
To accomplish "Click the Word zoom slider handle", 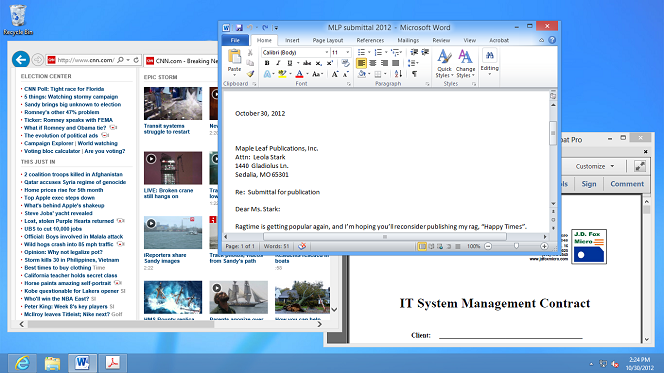I will pyautogui.click(x=516, y=246).
